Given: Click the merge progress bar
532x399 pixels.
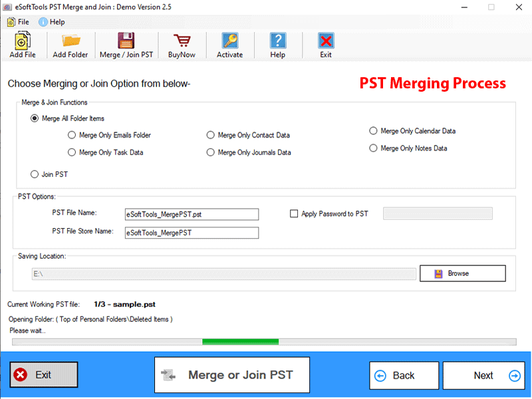Looking at the screenshot, I should click(x=264, y=342).
